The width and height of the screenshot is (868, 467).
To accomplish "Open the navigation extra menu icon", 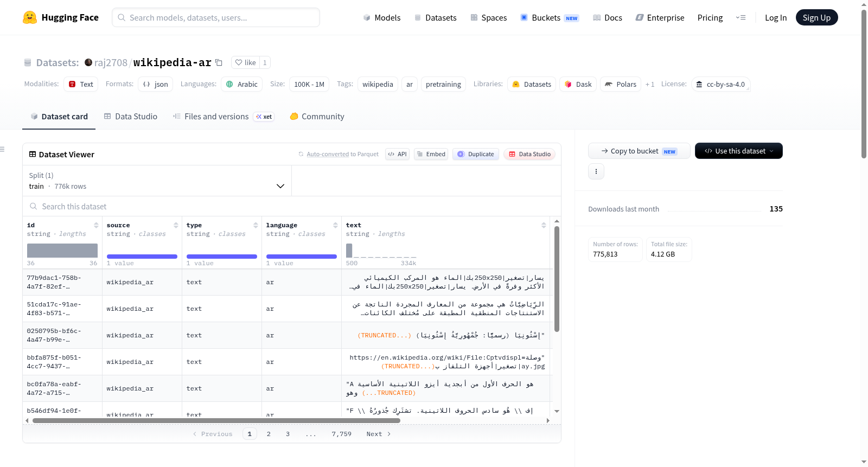I will point(741,17).
